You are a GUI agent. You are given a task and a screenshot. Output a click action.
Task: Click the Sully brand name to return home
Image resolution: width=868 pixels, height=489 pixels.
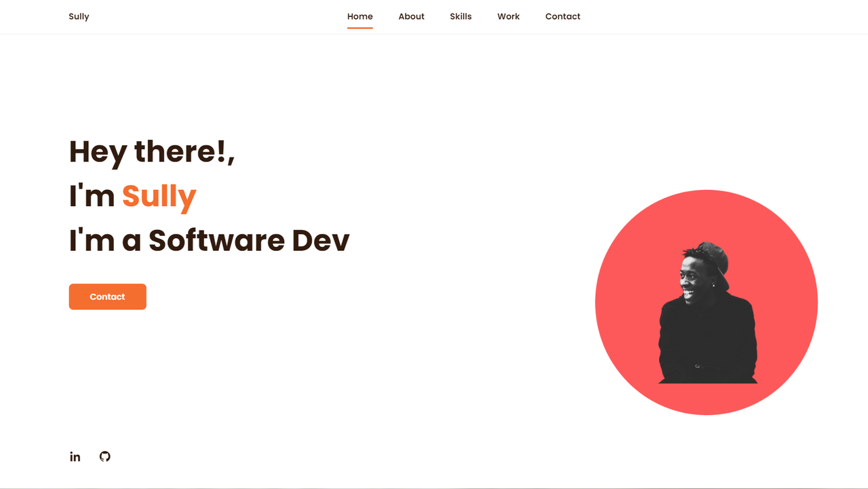coord(79,16)
